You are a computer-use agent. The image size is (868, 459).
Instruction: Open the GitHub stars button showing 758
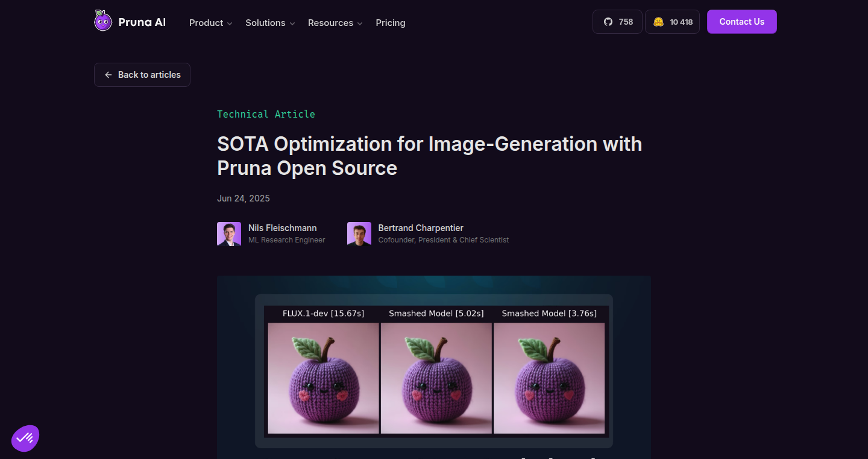[x=617, y=22]
